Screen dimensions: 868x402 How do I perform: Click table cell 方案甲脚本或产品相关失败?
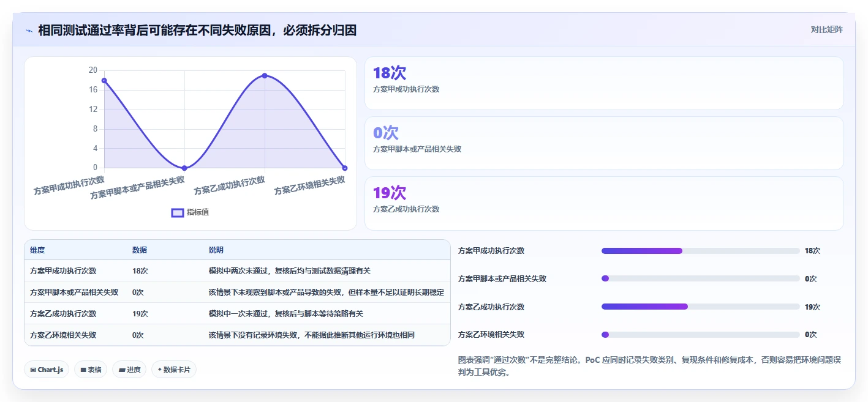pos(74,292)
